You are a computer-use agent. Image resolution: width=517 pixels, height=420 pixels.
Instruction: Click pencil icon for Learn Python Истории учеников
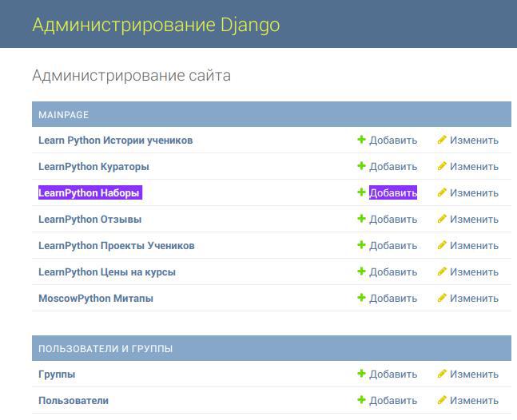click(x=442, y=140)
